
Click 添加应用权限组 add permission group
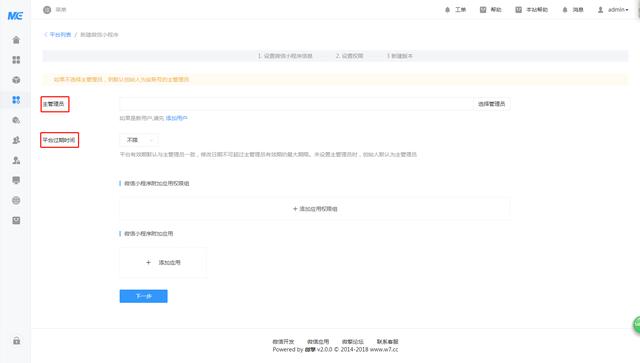tap(315, 209)
